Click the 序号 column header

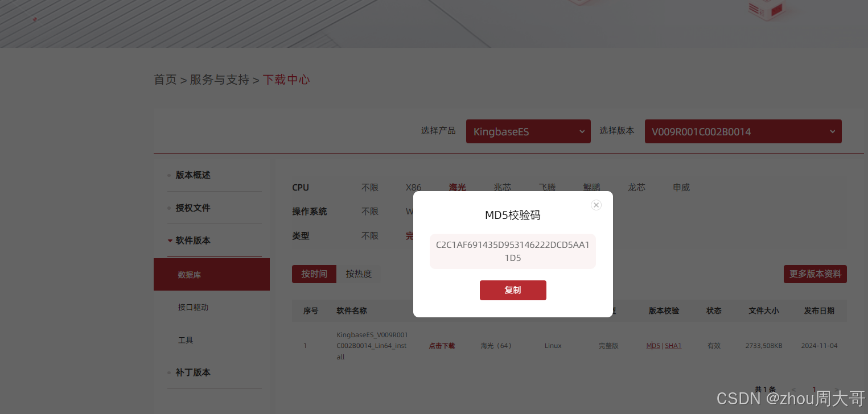[311, 311]
